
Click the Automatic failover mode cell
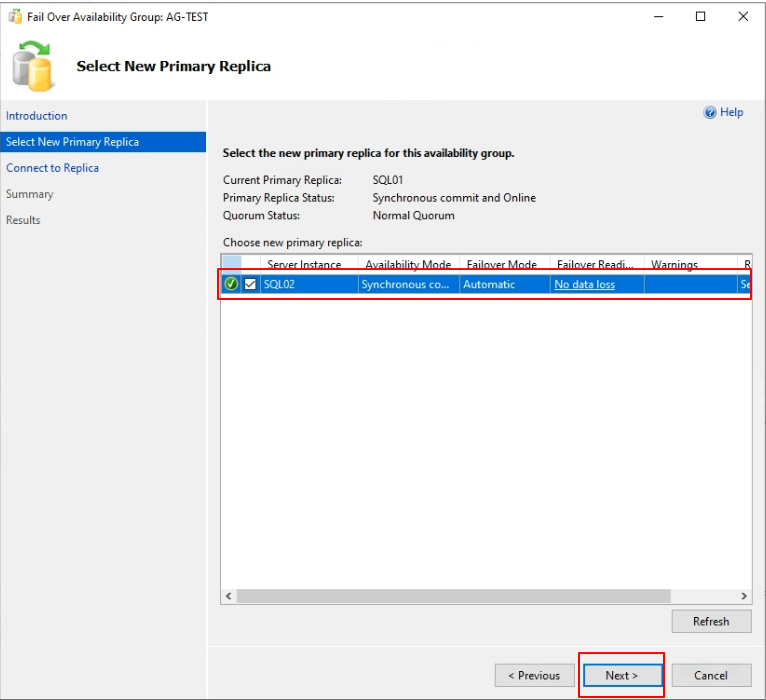pyautogui.click(x=505, y=284)
